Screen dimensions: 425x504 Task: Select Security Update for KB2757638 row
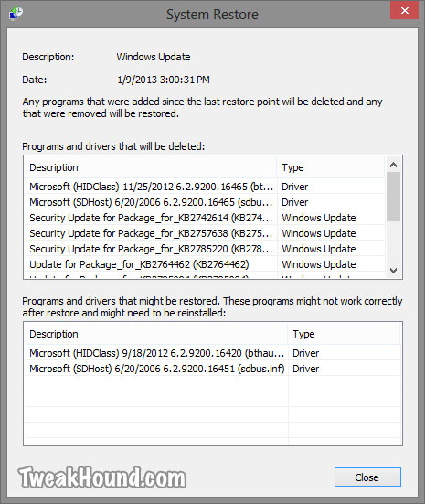205,233
